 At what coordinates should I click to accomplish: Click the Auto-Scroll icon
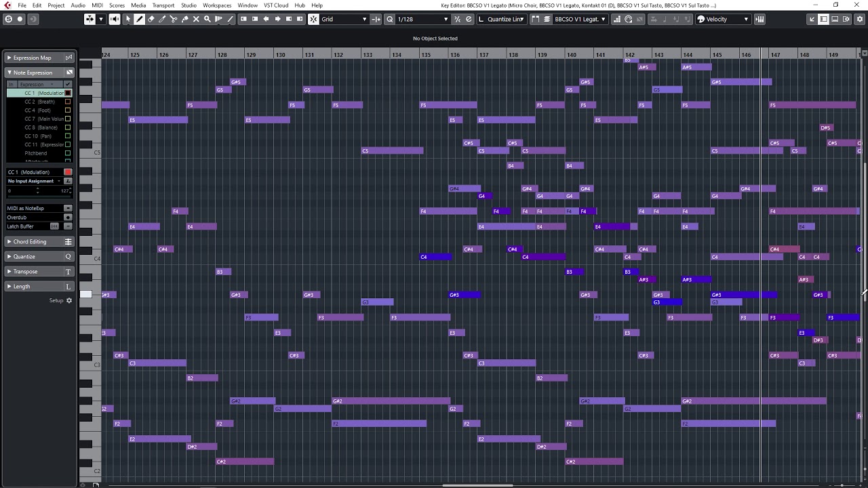tap(90, 19)
